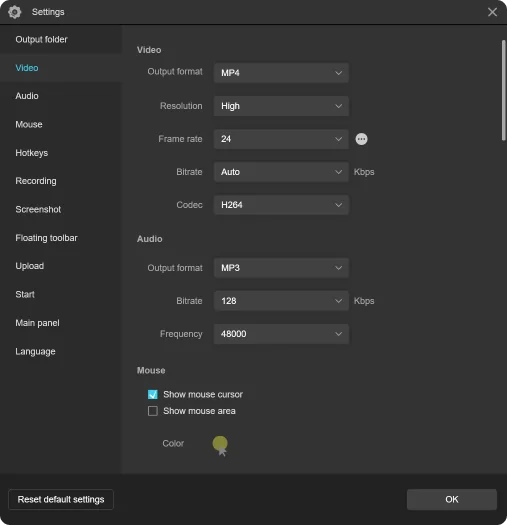This screenshot has height=525, width=507.
Task: Click the settings gear icon in title bar
Action: 14,12
